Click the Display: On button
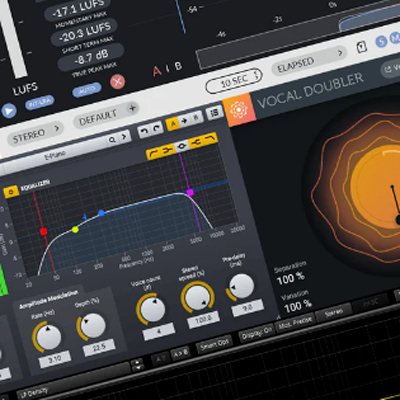 coord(256,334)
